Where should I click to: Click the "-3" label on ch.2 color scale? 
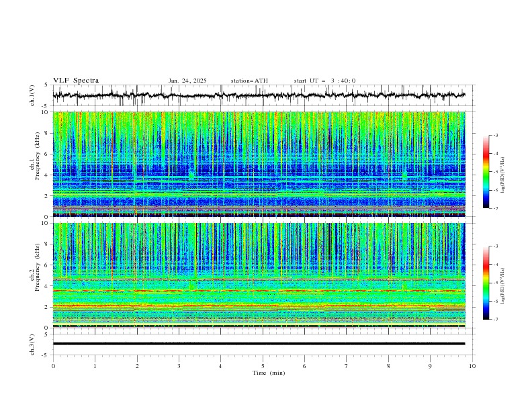495,246
